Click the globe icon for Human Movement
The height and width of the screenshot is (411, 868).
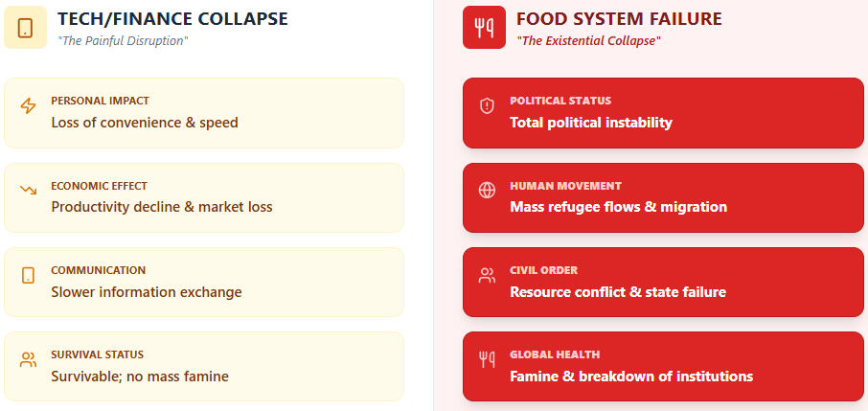[x=487, y=190]
